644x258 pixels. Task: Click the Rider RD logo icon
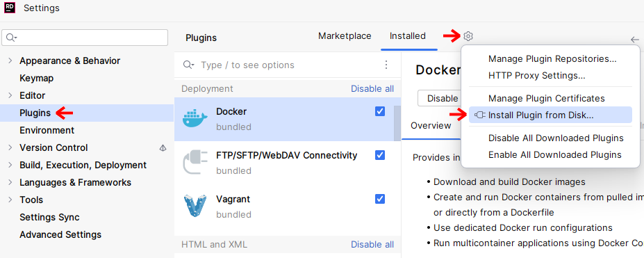(x=10, y=8)
